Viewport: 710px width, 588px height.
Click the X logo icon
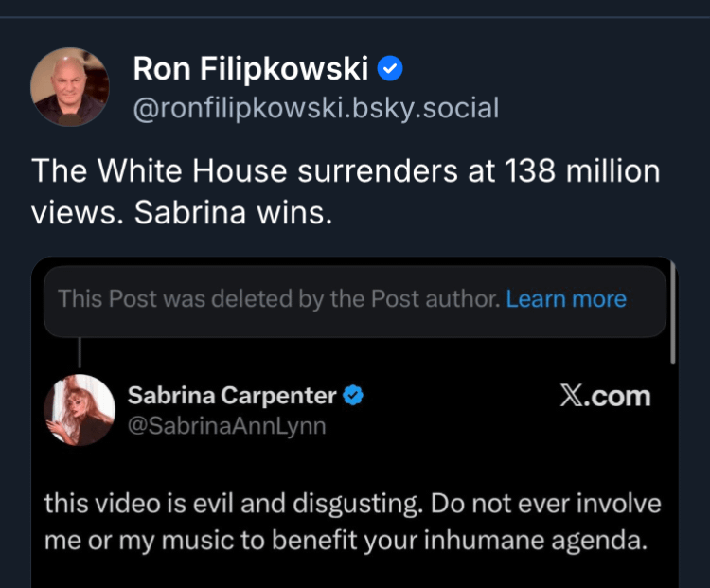571,396
